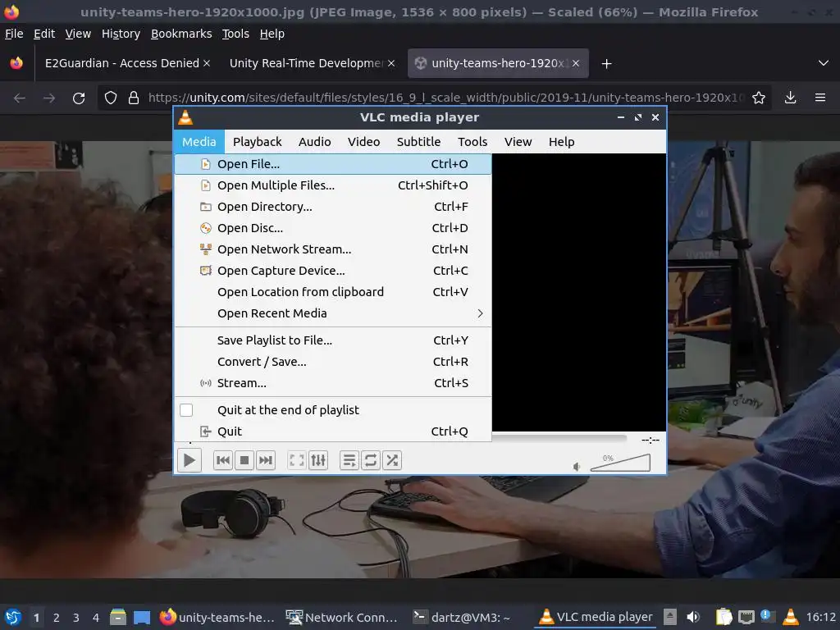Mute audio using VLC speaker icon

pos(577,467)
